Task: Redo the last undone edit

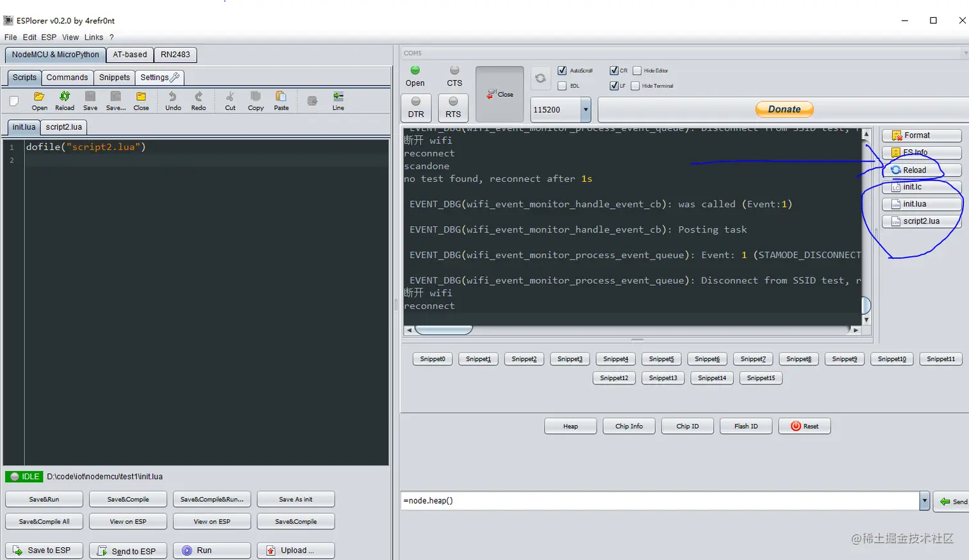Action: [x=199, y=101]
